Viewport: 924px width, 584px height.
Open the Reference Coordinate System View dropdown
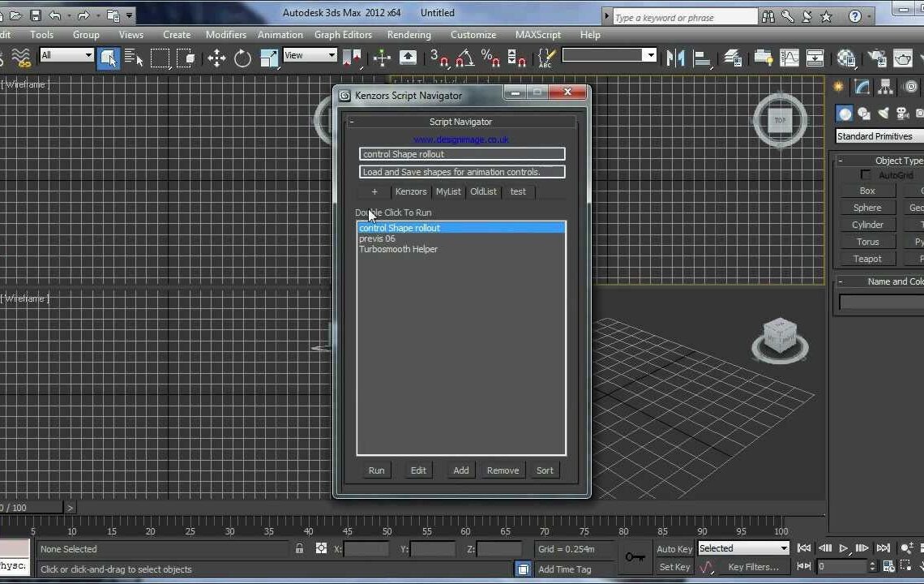pyautogui.click(x=310, y=55)
